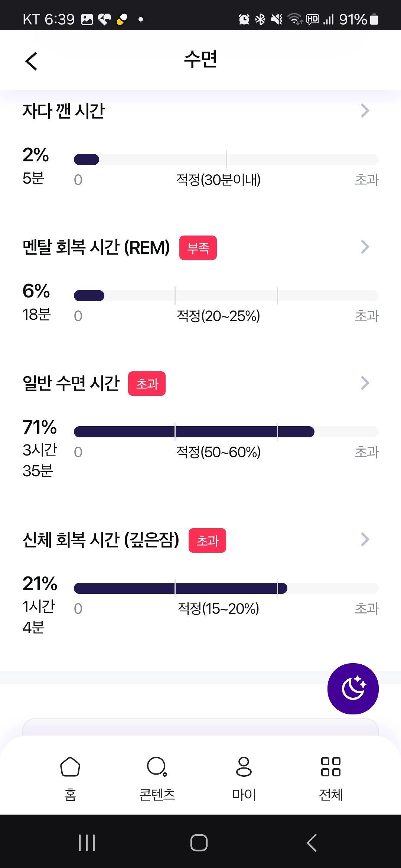The height and width of the screenshot is (868, 401).
Task: Tap the 초과 badge beside 깊은잠
Action: point(207,540)
